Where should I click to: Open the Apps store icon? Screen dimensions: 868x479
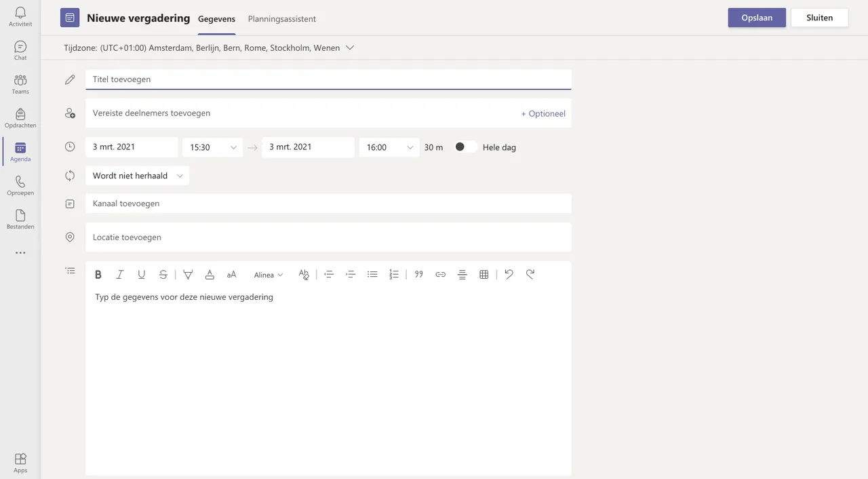coord(20,463)
